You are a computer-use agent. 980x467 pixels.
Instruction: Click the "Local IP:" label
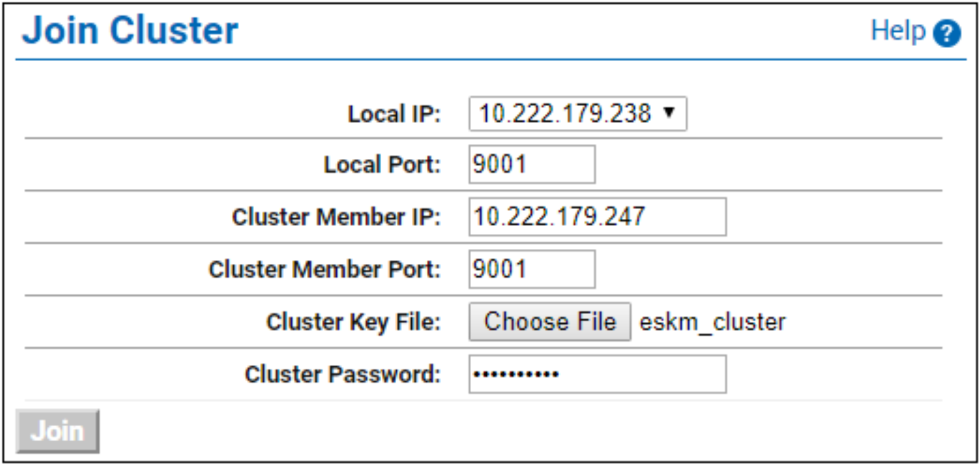tap(394, 114)
